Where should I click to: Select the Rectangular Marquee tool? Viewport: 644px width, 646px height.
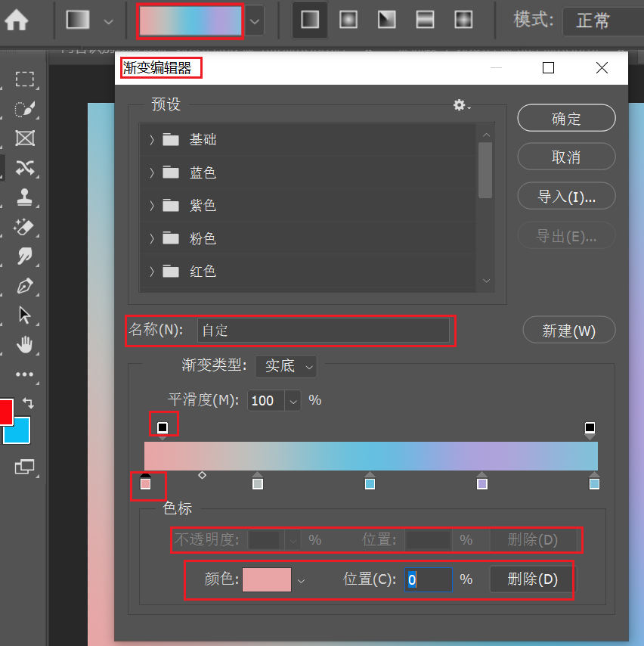point(25,79)
